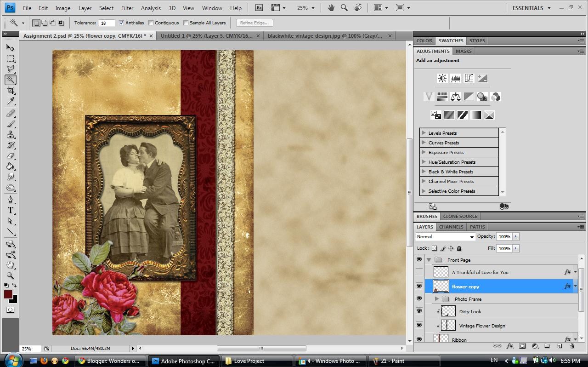Delete layer using the trash icon

[572, 346]
